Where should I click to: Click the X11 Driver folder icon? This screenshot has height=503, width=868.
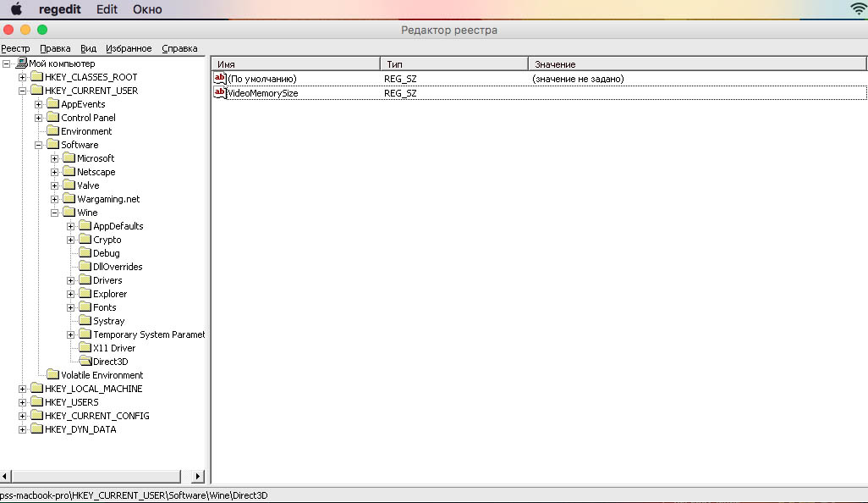coord(85,348)
